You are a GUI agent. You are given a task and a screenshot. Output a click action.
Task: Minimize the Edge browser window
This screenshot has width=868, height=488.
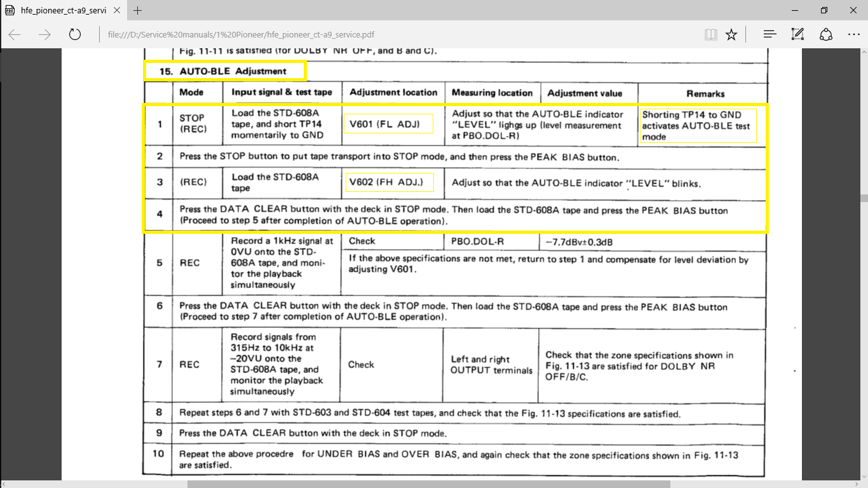pos(795,10)
